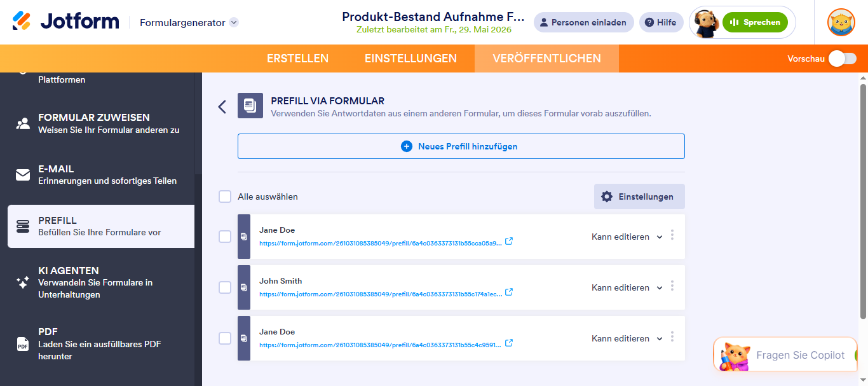The height and width of the screenshot is (386, 868).
Task: Click the Jotform logo
Action: click(x=65, y=22)
